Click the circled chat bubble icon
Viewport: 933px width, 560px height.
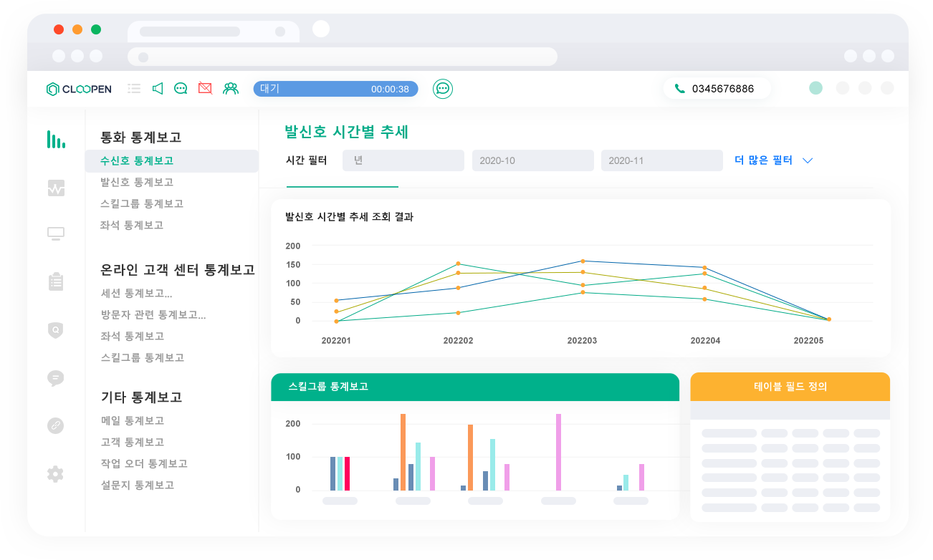[443, 89]
